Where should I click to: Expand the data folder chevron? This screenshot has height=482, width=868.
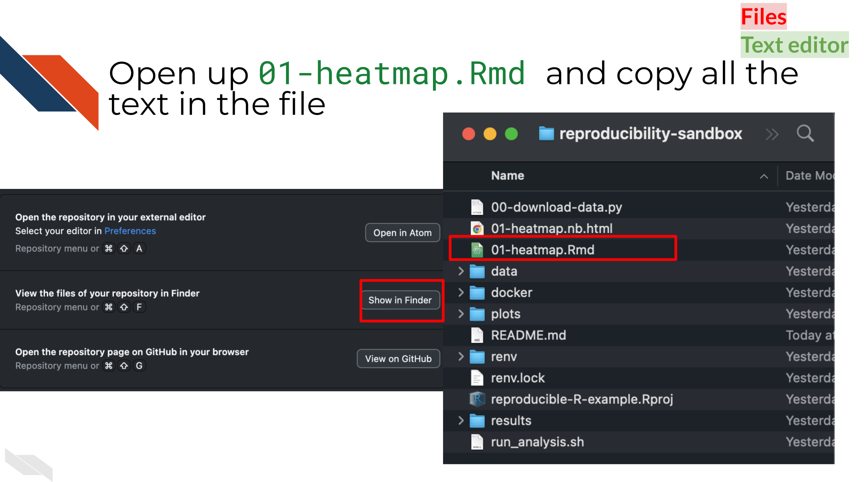(x=461, y=271)
